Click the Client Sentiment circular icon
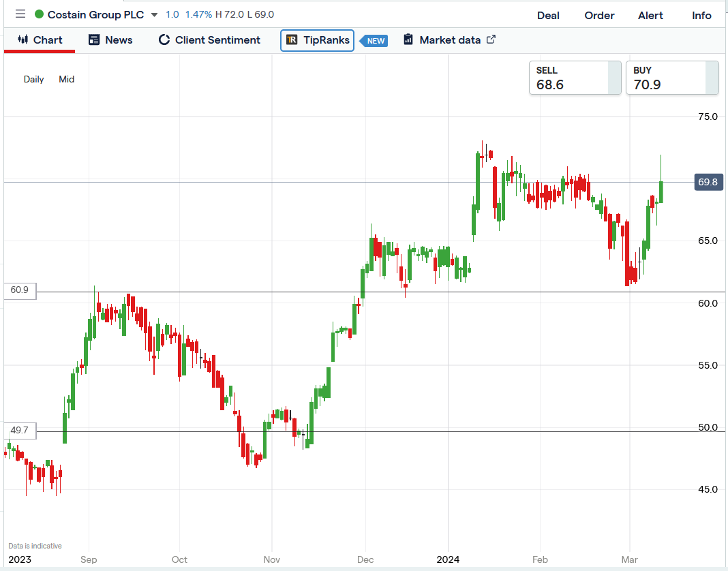This screenshot has height=571, width=728. click(x=164, y=40)
